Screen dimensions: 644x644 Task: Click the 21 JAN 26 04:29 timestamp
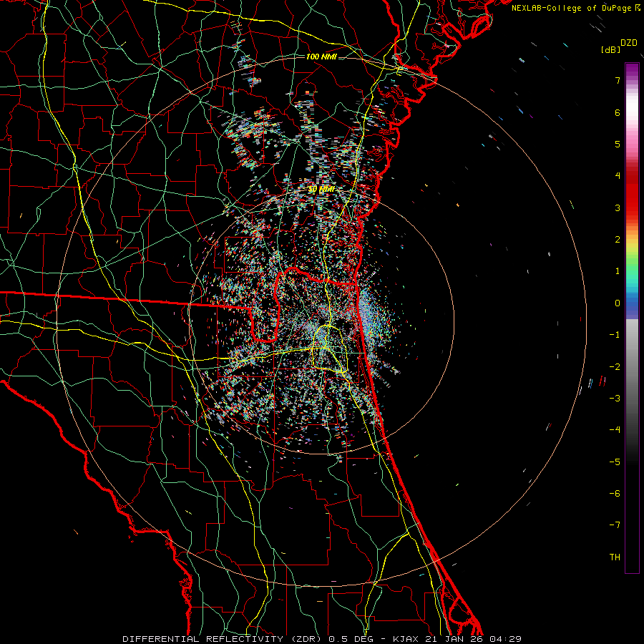(x=474, y=639)
